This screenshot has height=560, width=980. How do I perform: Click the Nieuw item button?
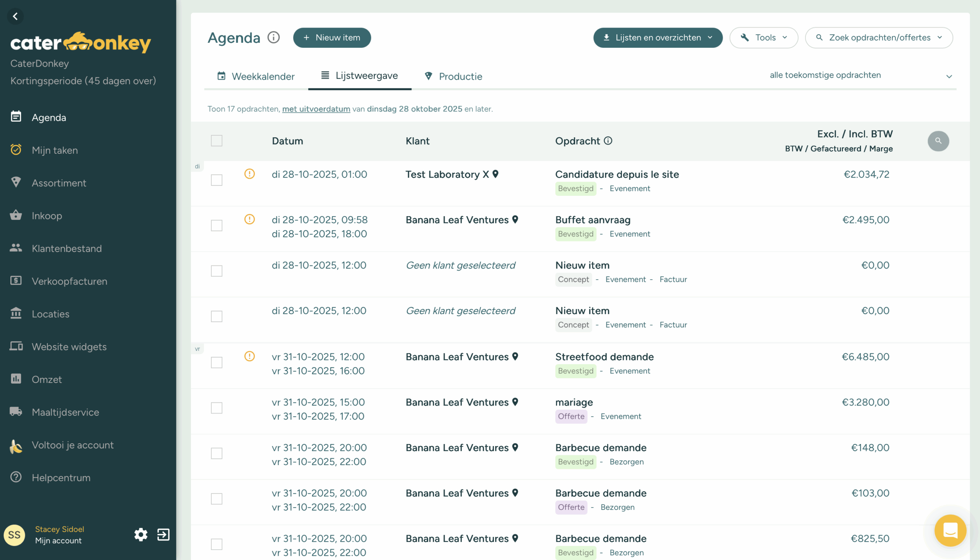(x=332, y=38)
